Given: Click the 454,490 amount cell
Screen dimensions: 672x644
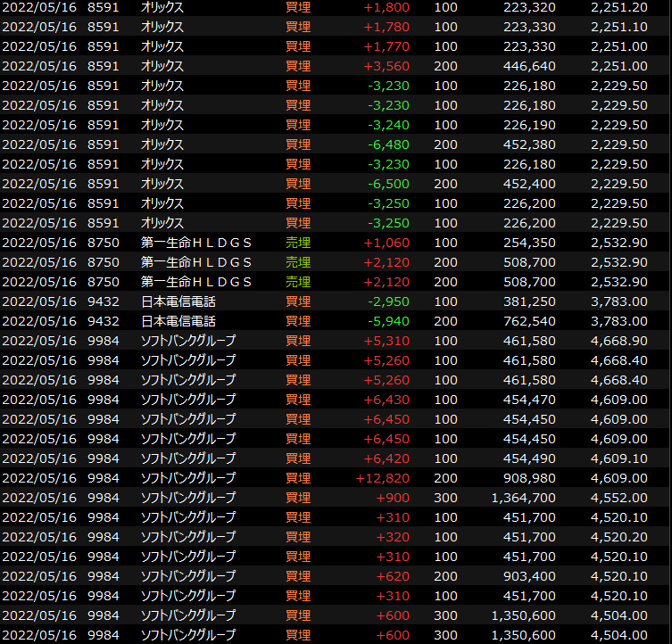Looking at the screenshot, I should [529, 458].
